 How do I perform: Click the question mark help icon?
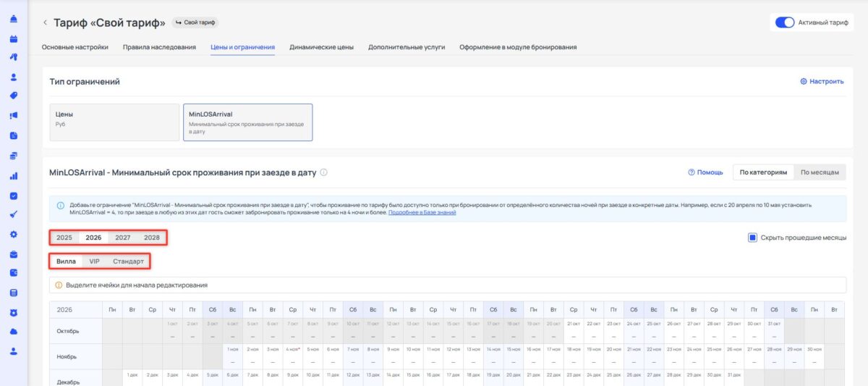(x=692, y=172)
